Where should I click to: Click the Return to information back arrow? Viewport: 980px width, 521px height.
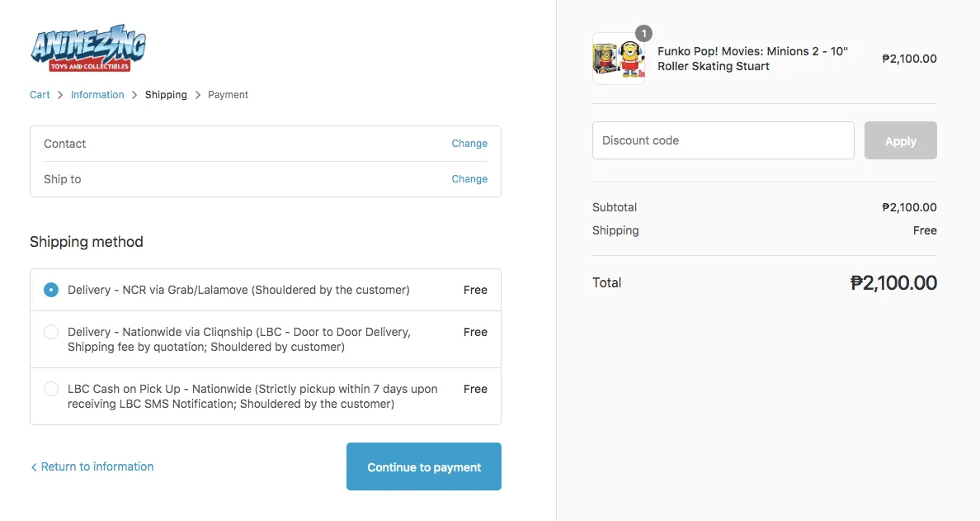(34, 467)
